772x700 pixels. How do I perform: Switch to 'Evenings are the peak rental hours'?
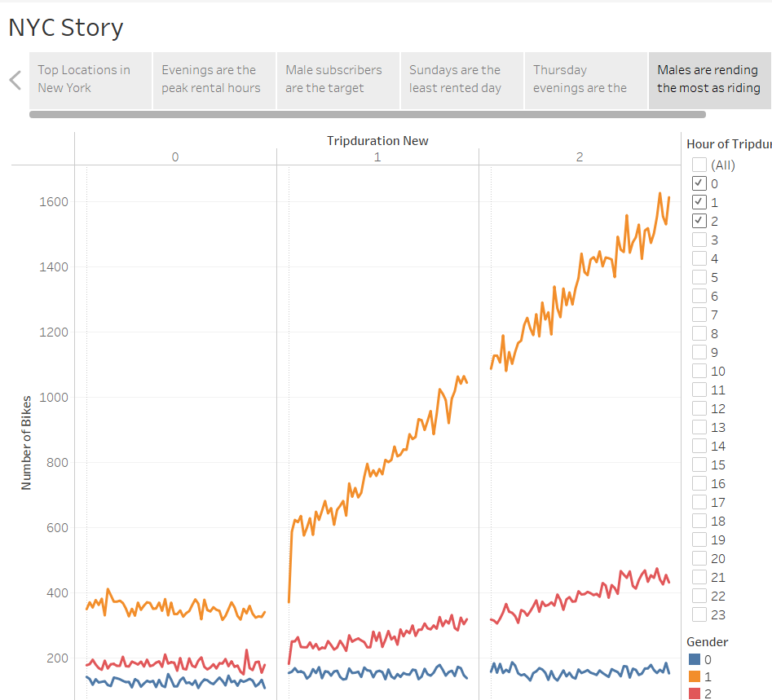(x=214, y=80)
